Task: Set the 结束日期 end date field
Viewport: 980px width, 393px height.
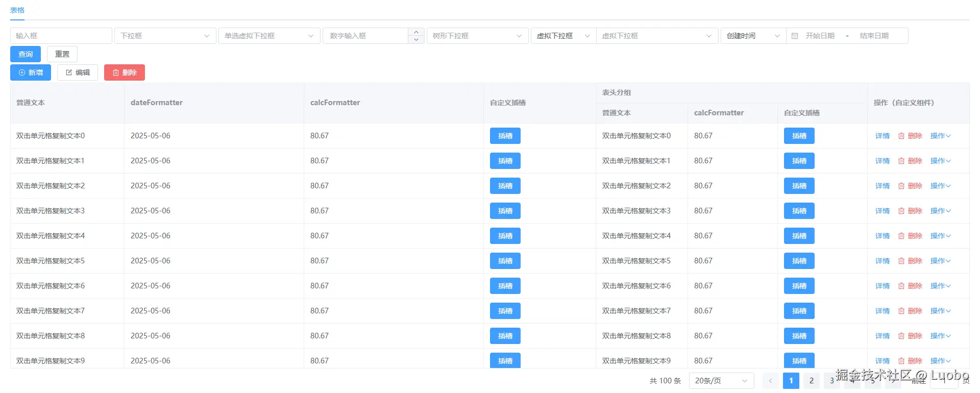Action: pyautogui.click(x=874, y=36)
